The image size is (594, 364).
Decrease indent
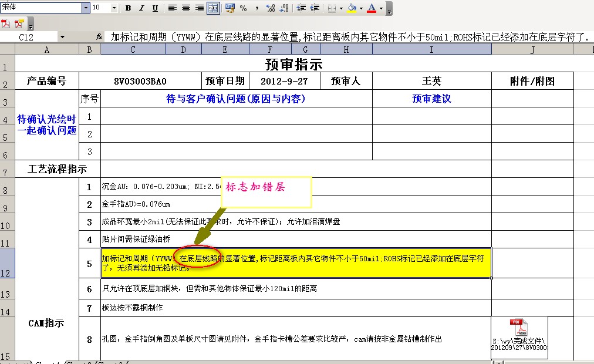(301, 8)
